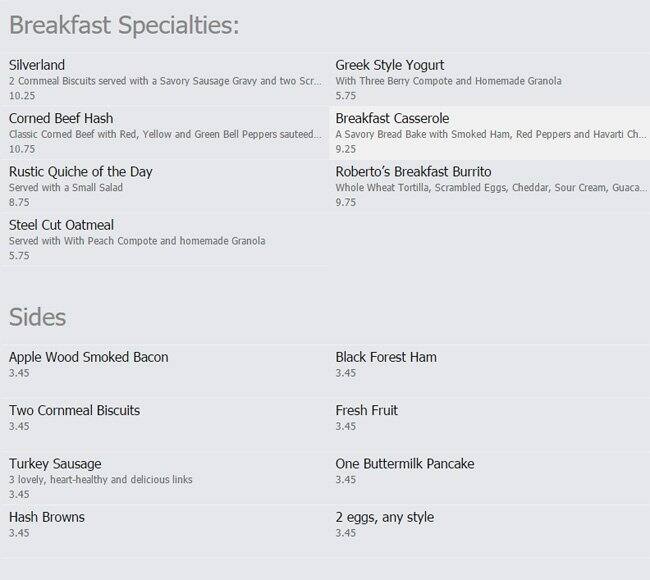650x580 pixels.
Task: Select Apple Wood Smoked Bacon side
Action: (88, 357)
